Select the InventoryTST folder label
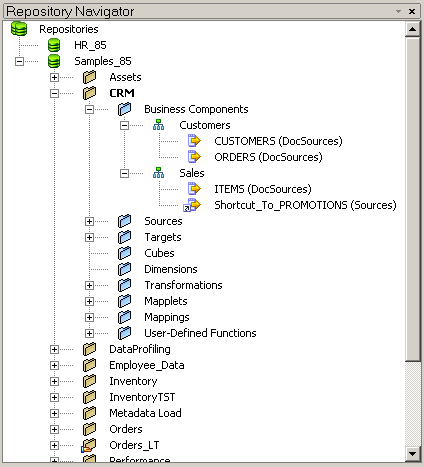The width and height of the screenshot is (424, 467). (x=142, y=397)
